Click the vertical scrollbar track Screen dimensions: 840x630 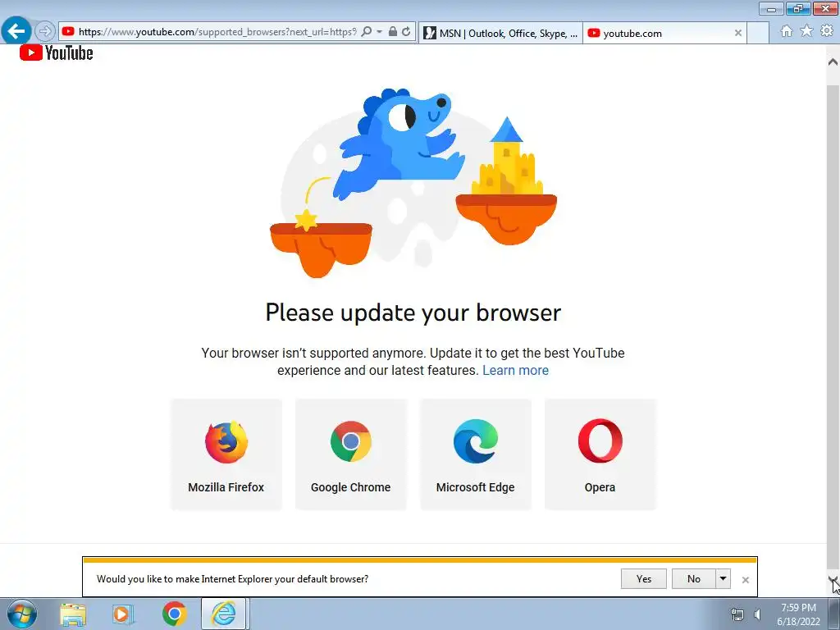tap(833, 322)
